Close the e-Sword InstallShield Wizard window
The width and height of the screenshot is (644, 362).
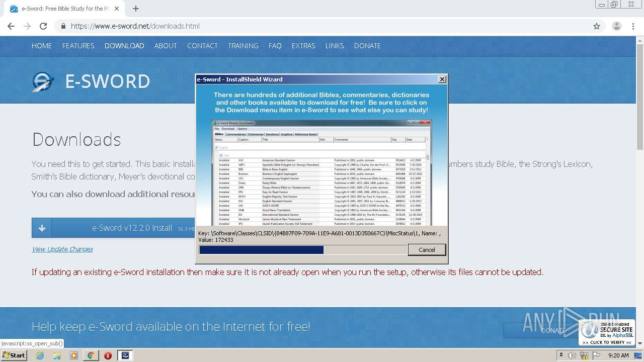pyautogui.click(x=442, y=79)
